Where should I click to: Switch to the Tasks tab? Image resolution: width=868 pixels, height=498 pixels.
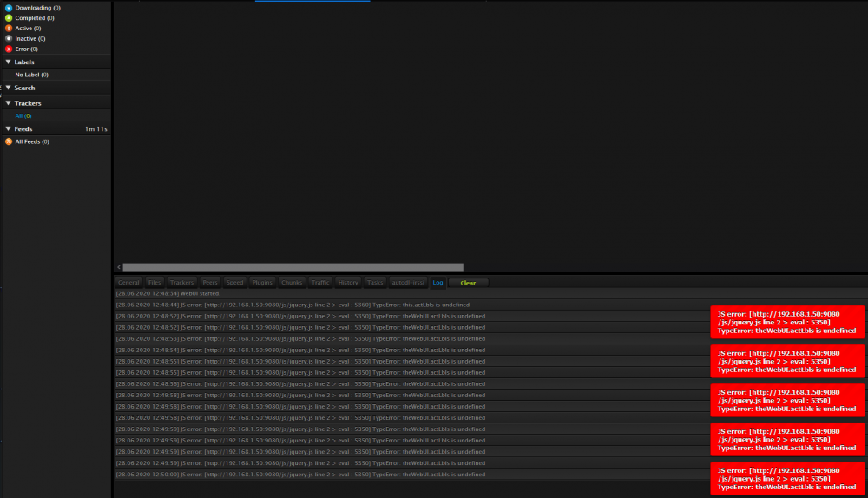(375, 282)
